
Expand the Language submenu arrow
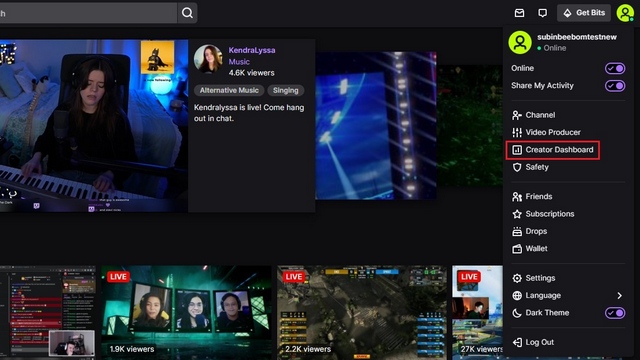619,296
